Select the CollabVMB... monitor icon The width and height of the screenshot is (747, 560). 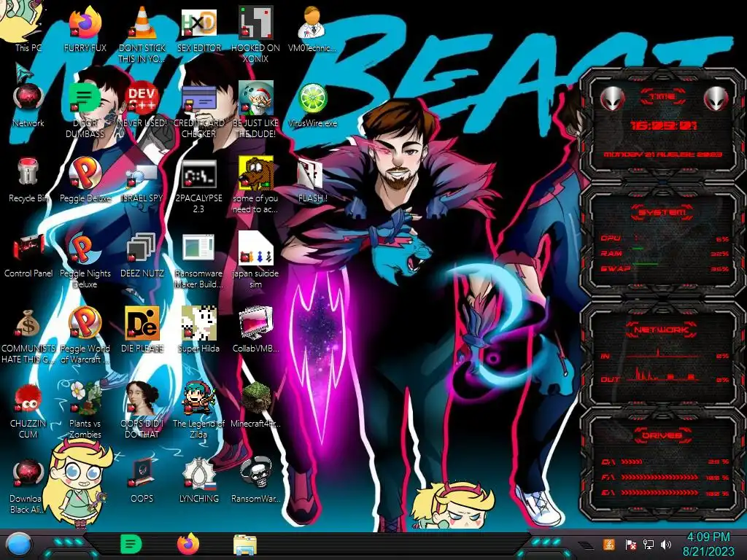tap(256, 329)
